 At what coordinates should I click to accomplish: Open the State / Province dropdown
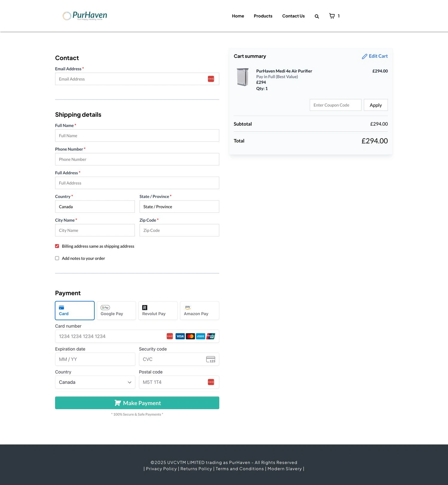tap(179, 207)
